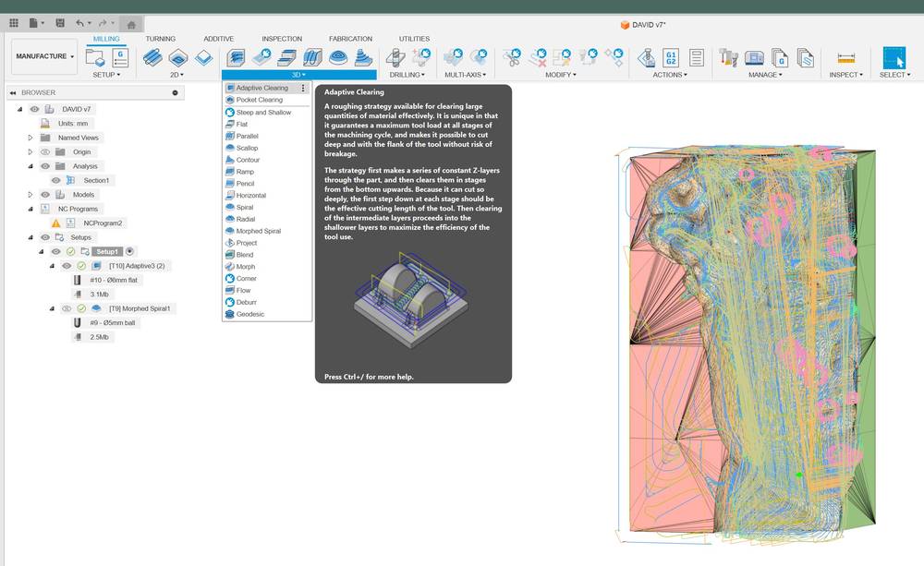Open the Data Panel grid icon
The image size is (924, 566).
click(x=14, y=23)
